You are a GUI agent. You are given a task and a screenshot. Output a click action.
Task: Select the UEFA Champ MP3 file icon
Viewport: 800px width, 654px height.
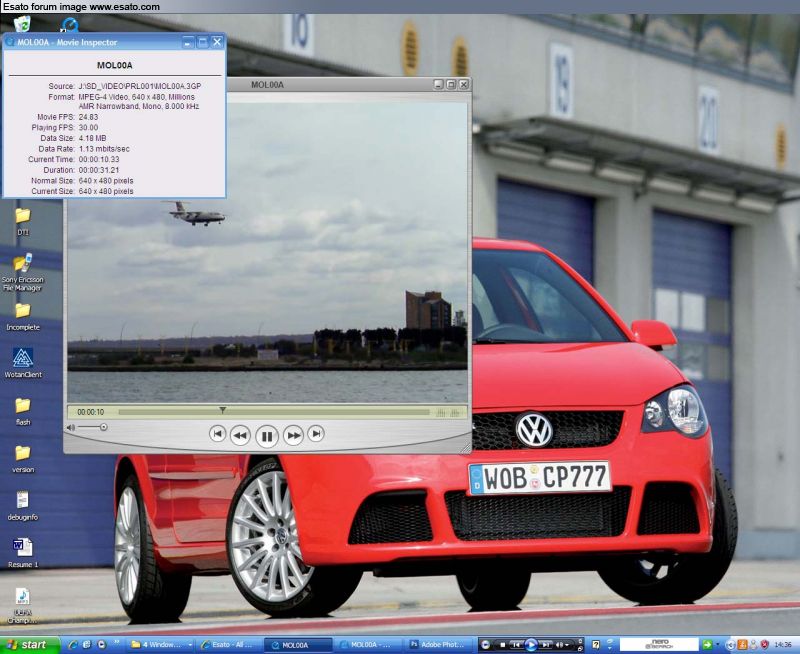(x=22, y=606)
